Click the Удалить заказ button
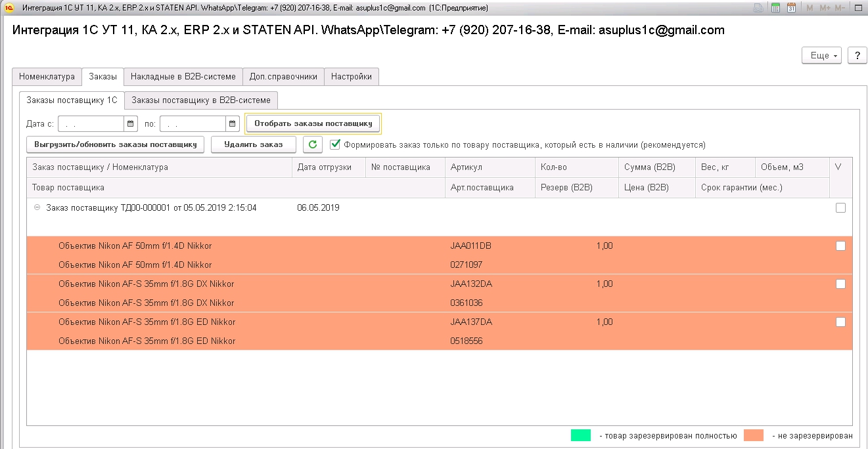 click(253, 144)
